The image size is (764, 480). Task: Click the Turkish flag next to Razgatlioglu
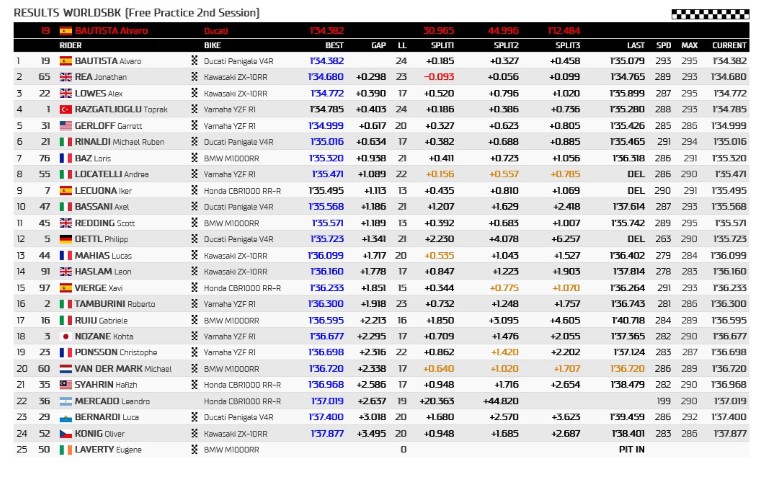point(67,109)
